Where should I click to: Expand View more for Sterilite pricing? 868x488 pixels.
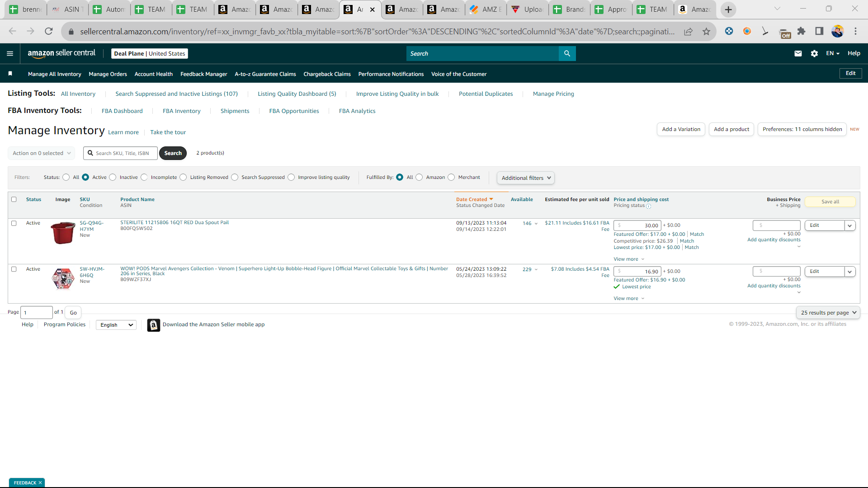coord(629,259)
